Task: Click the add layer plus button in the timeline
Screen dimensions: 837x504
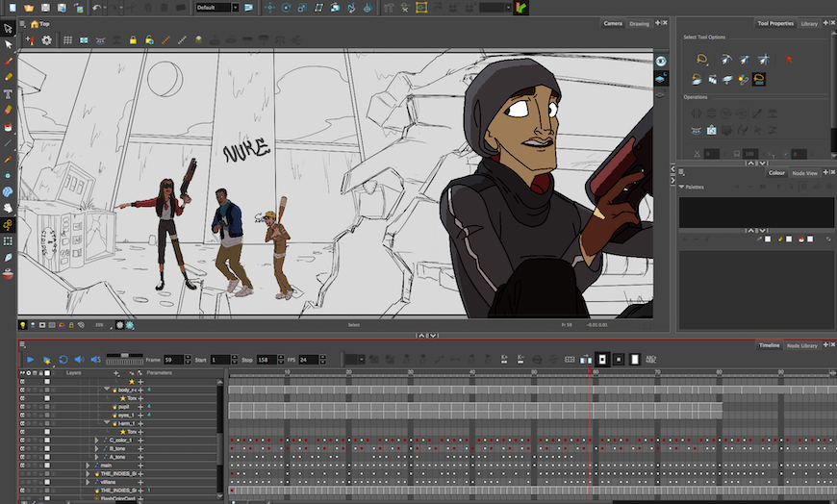Action: pos(114,372)
